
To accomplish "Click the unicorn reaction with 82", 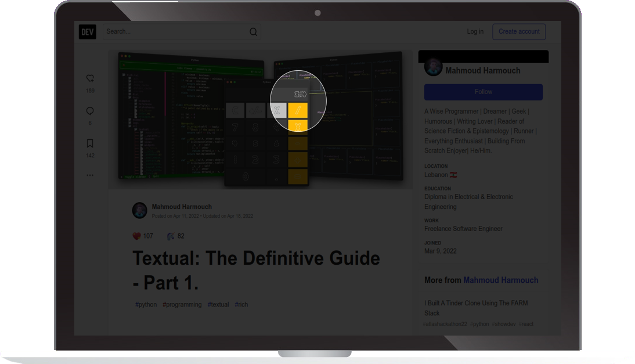I will (x=176, y=236).
